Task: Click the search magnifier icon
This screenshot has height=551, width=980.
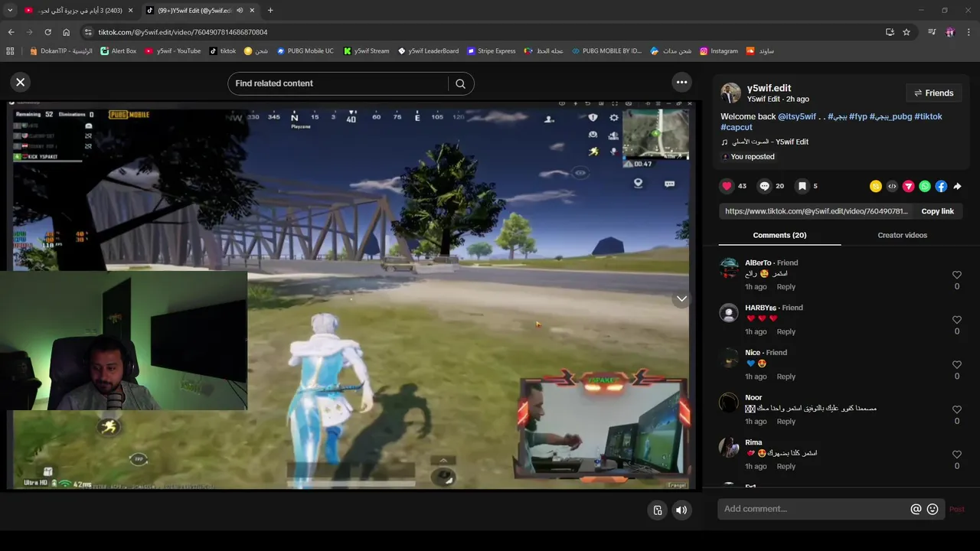Action: pos(460,83)
